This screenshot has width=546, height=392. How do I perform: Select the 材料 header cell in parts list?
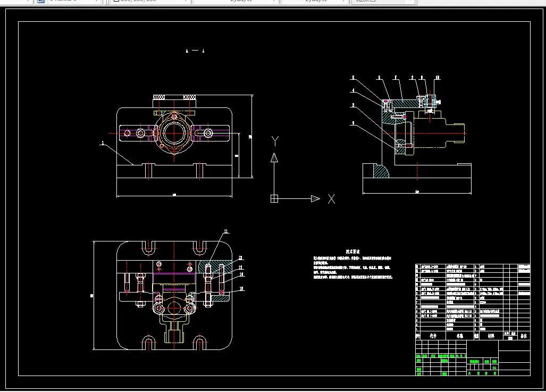[491, 336]
